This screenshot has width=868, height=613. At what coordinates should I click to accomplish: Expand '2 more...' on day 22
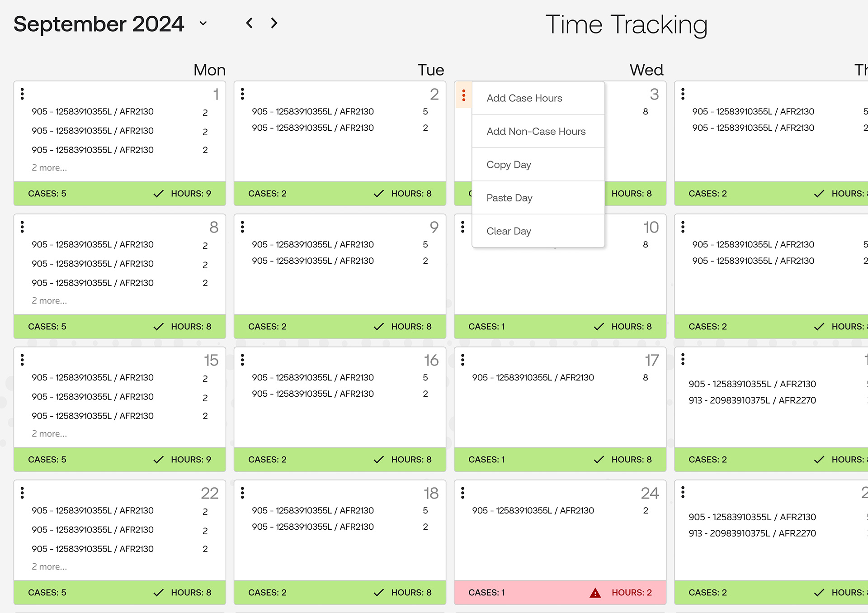click(49, 567)
